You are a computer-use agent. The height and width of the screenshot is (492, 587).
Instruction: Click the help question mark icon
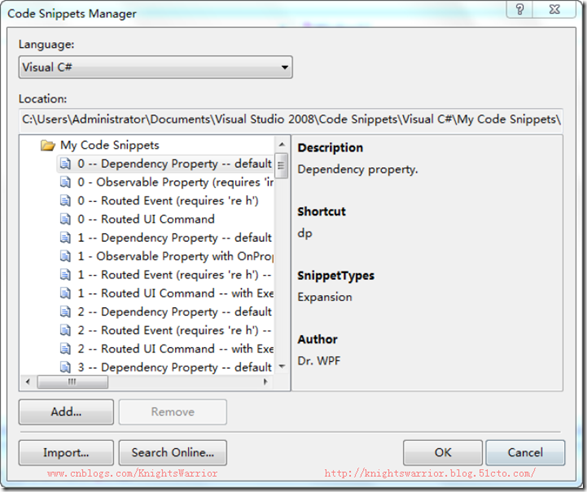pos(520,9)
